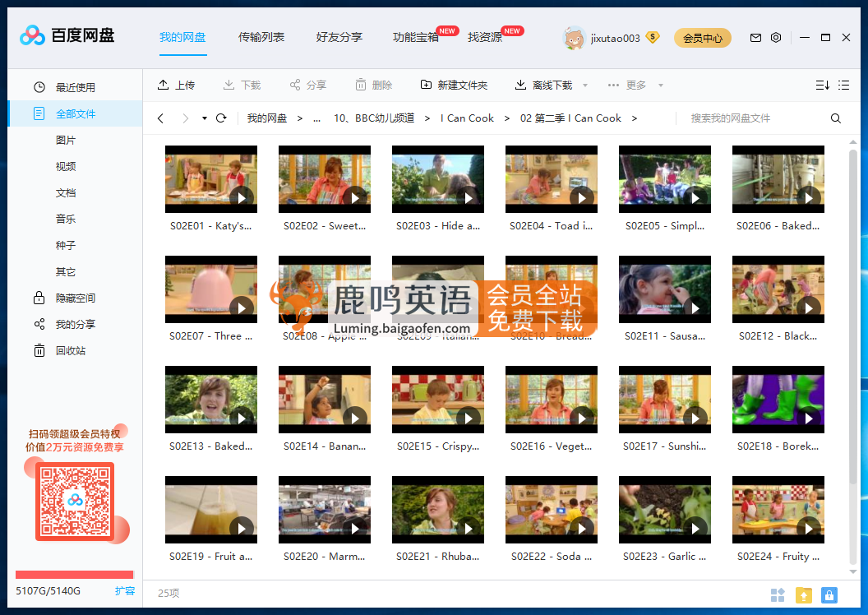Screen dimensions: 868x615
Task: Open video S02E01 - Katy's thumbnail
Action: 211,178
